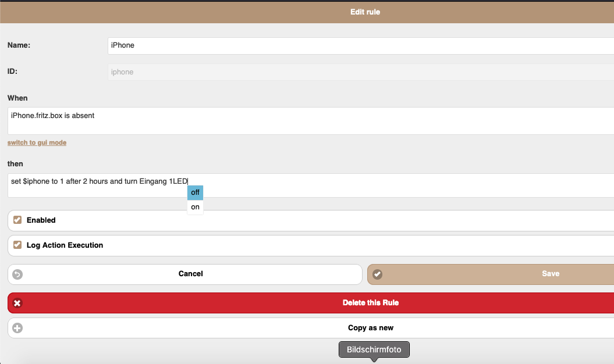Viewport: 614px width, 364px height.
Task: Click into the Name field containing iPhone
Action: [x=361, y=46]
